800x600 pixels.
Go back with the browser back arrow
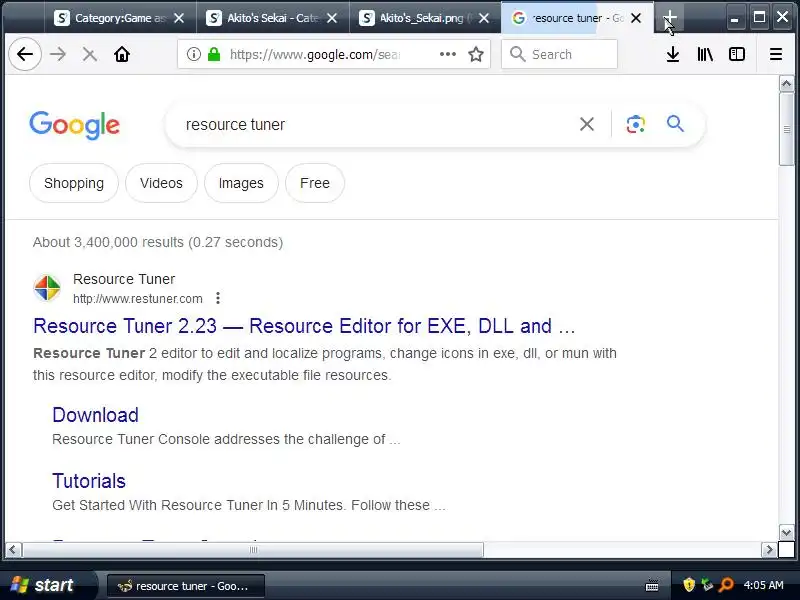click(25, 54)
